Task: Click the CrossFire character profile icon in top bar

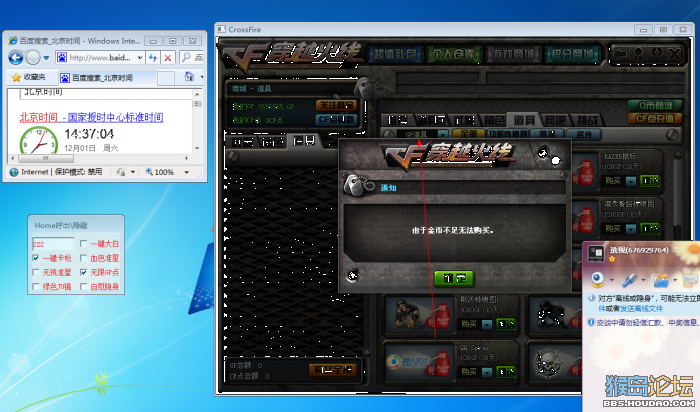Action: tap(638, 54)
